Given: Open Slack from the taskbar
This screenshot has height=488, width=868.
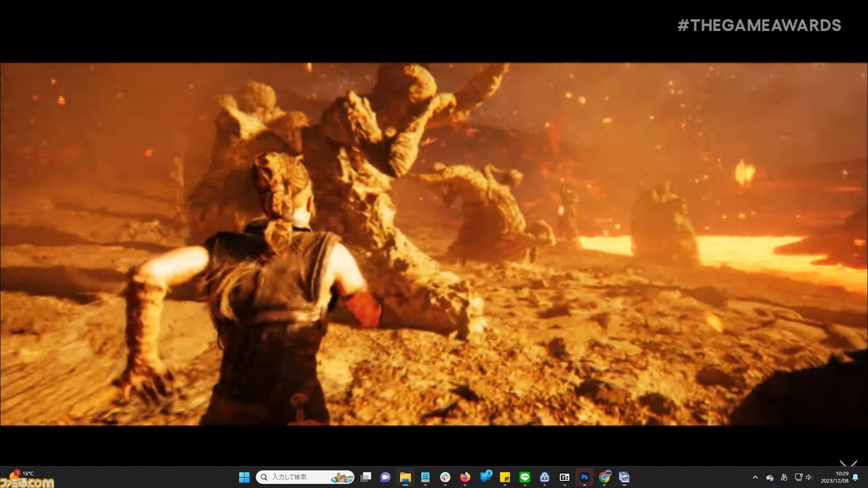Looking at the screenshot, I should [445, 477].
